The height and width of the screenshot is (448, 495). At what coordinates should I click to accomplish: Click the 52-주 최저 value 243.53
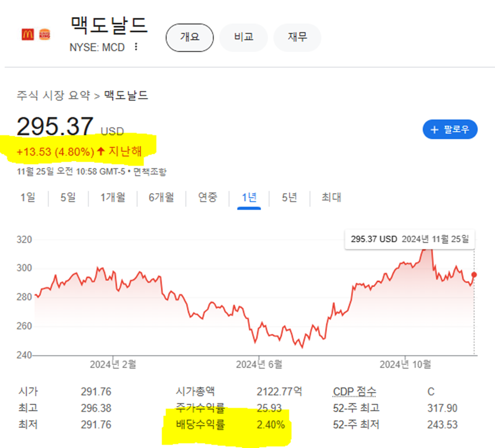pyautogui.click(x=442, y=425)
